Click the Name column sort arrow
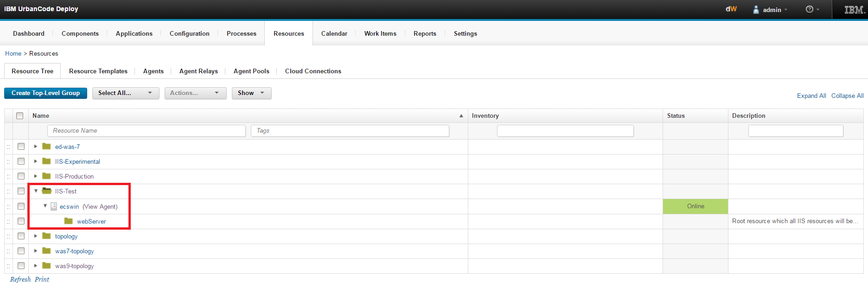The image size is (868, 283). point(461,116)
